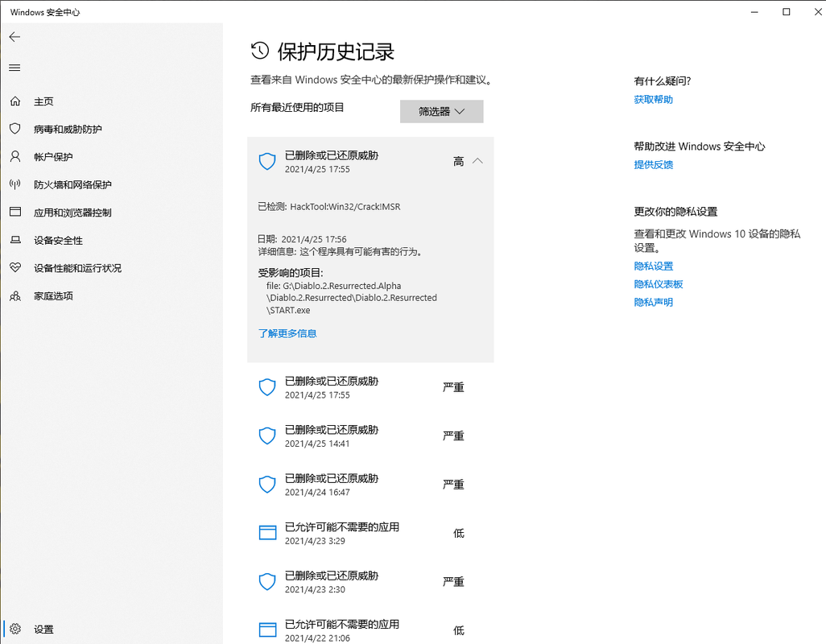
Task: Click the 了解更多信息 link
Action: coord(287,333)
